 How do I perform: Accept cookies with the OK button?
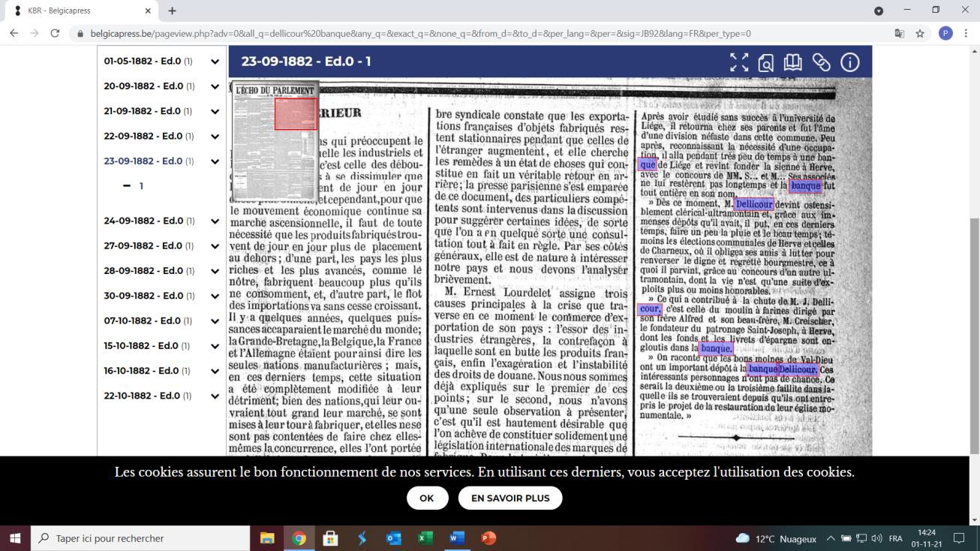pos(427,498)
